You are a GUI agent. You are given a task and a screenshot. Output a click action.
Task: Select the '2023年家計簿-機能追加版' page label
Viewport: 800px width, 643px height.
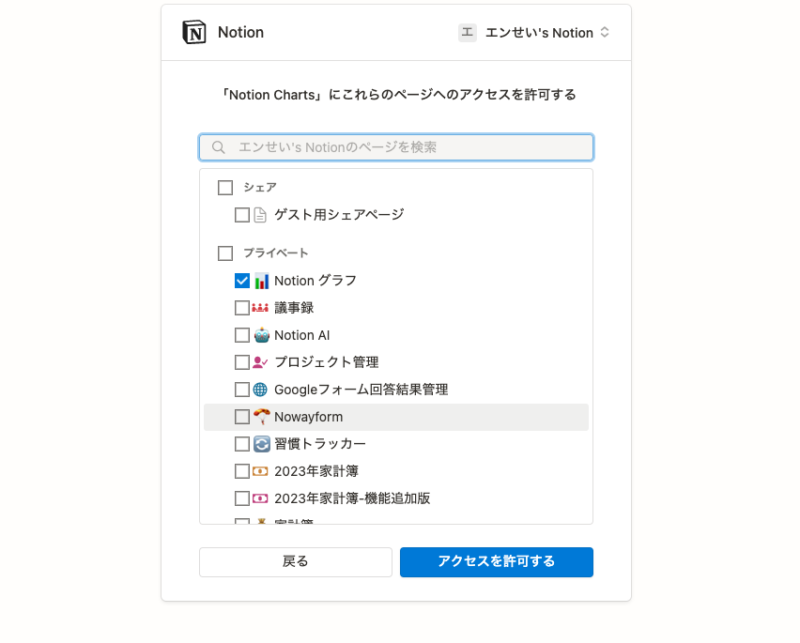point(352,499)
